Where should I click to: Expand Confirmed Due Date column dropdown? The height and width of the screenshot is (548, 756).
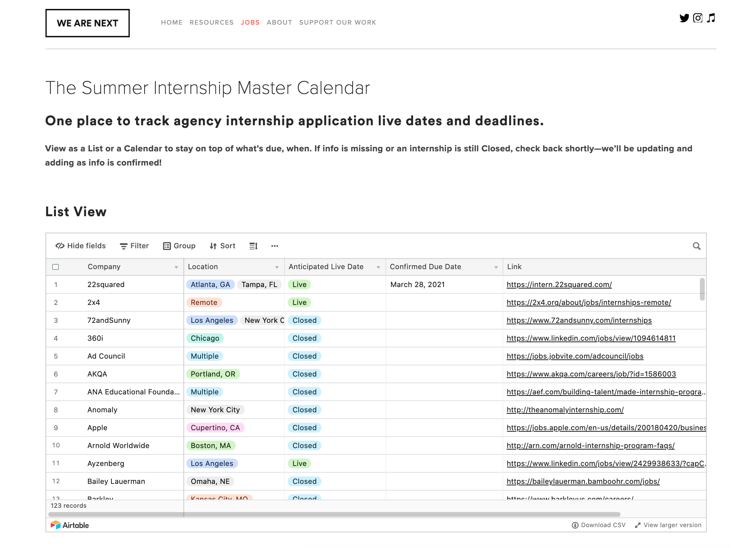(496, 267)
